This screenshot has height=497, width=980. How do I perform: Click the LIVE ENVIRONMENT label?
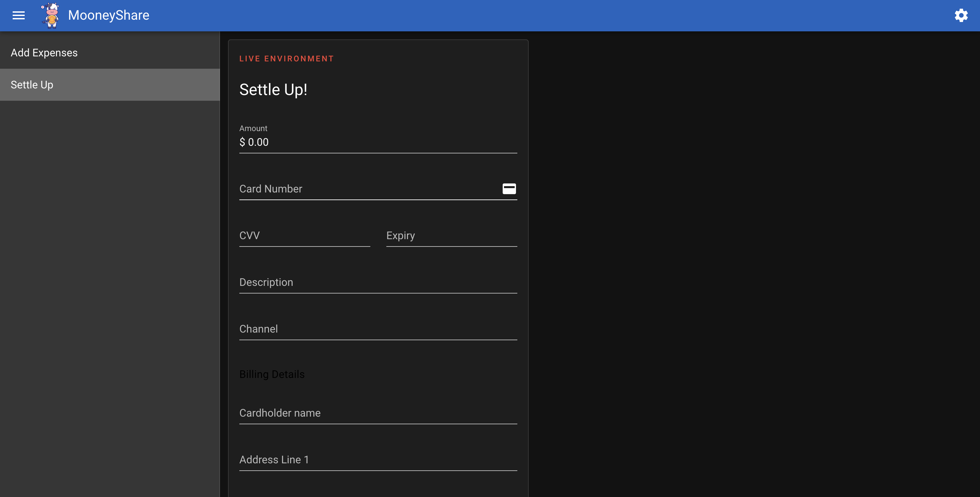click(x=286, y=59)
